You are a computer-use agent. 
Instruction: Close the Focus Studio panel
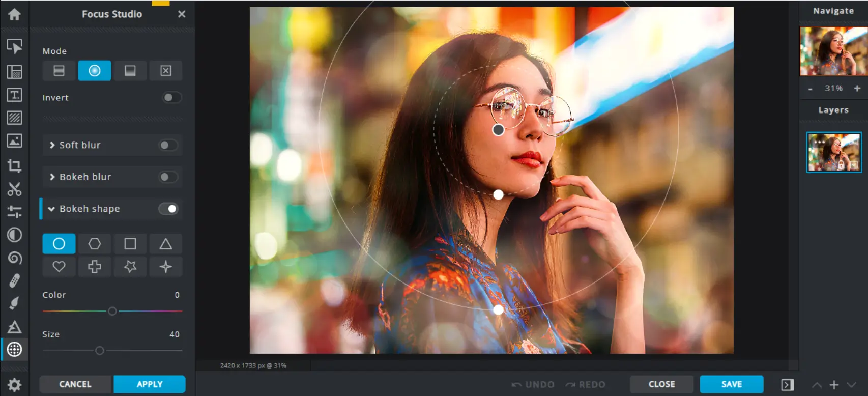coord(182,14)
